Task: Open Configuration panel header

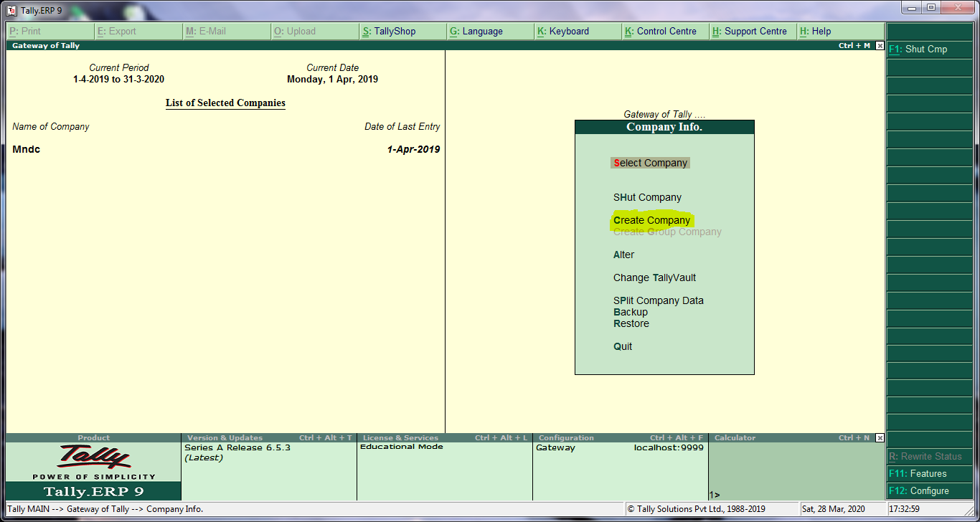Action: click(x=621, y=438)
